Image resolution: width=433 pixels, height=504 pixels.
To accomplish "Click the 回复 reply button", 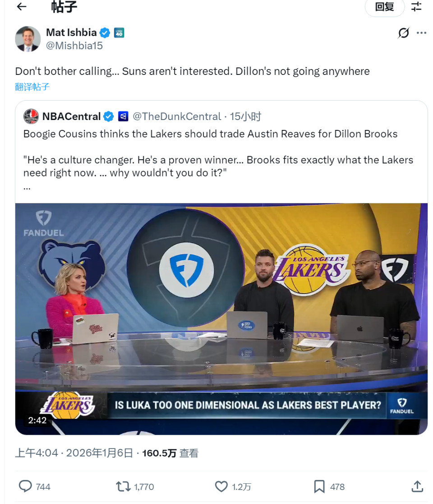I will click(x=384, y=7).
